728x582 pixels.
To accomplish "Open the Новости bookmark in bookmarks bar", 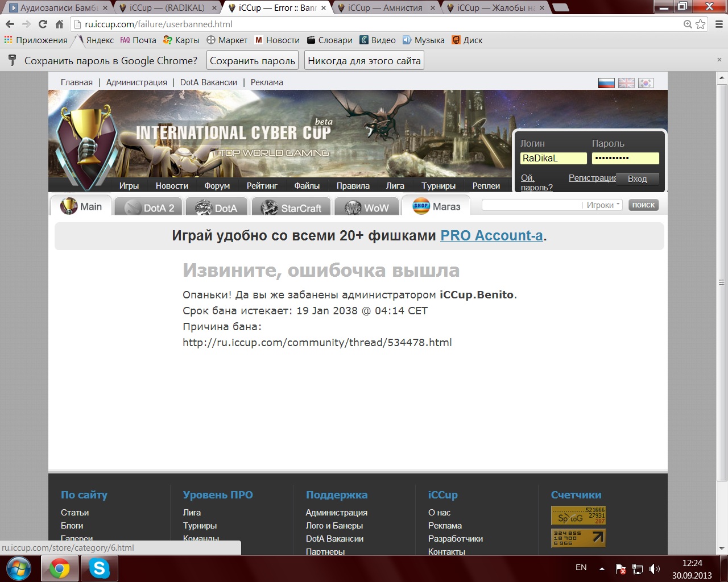I will (x=277, y=40).
